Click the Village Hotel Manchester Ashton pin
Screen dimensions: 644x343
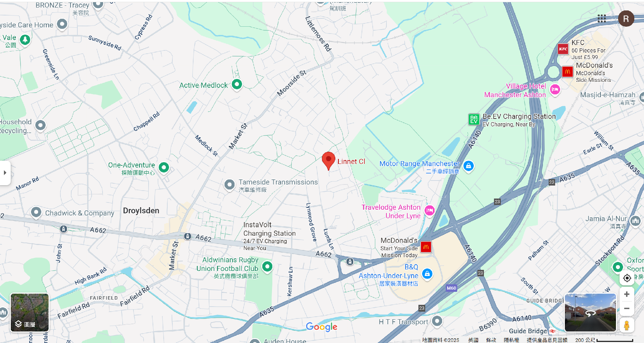555,89
